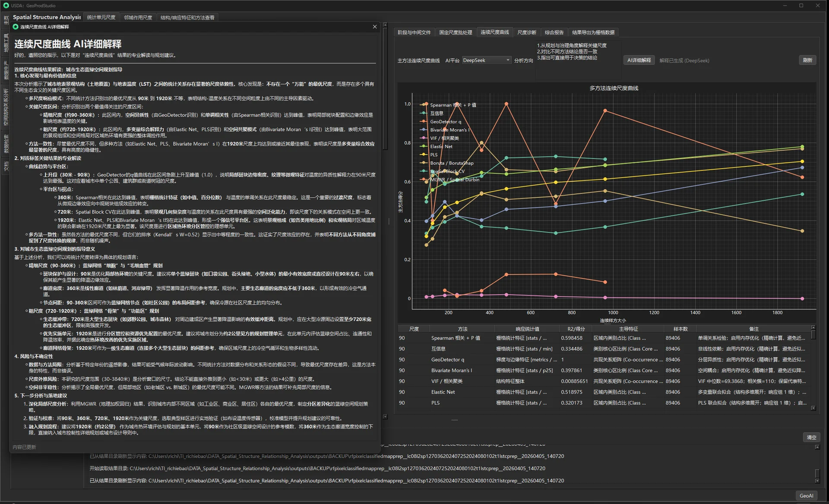Click the 主导特征 column header
829x504 pixels.
(x=628, y=329)
